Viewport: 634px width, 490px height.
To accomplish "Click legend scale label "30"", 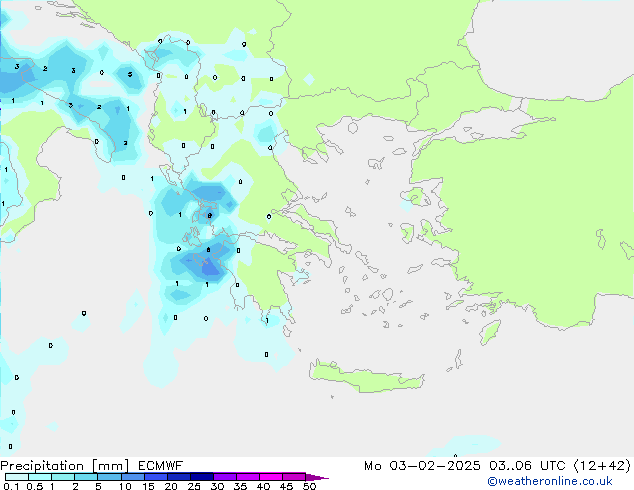I will [x=217, y=486].
